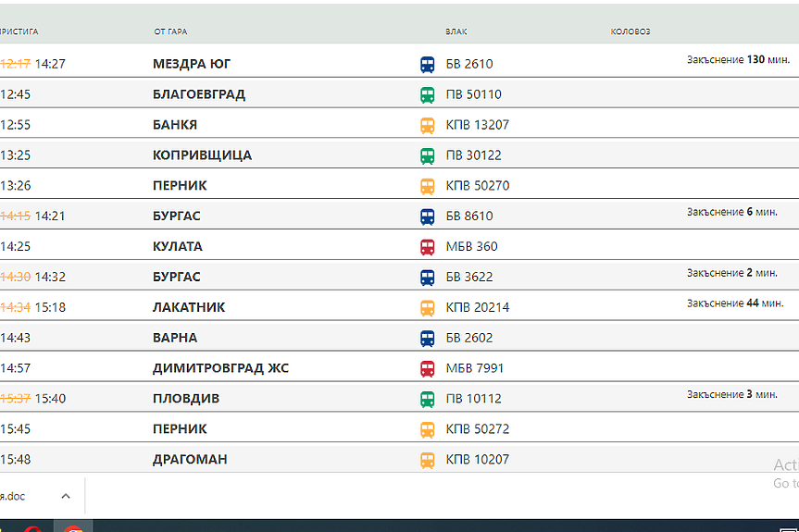Click the 130 min delay notice
799x532 pixels.
tap(738, 60)
